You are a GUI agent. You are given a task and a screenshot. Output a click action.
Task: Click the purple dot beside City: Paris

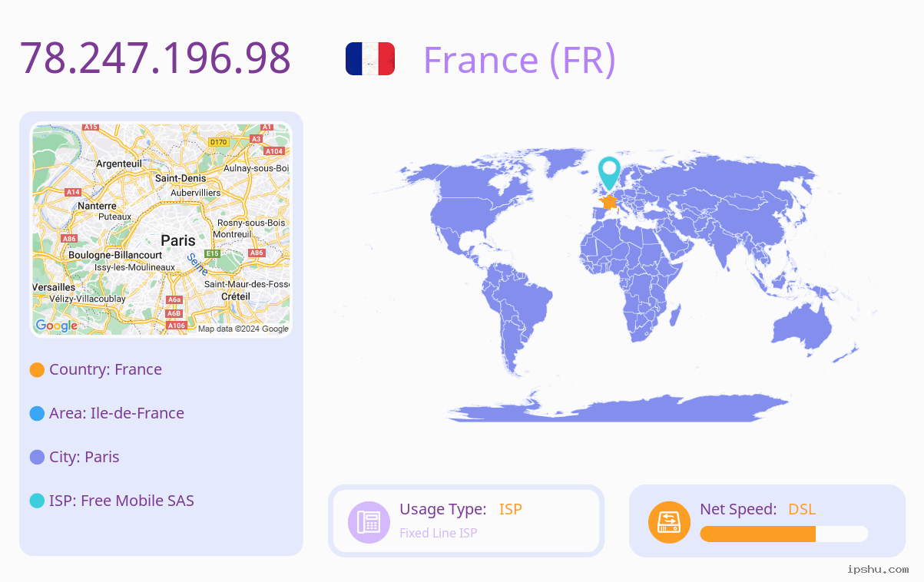(x=37, y=457)
